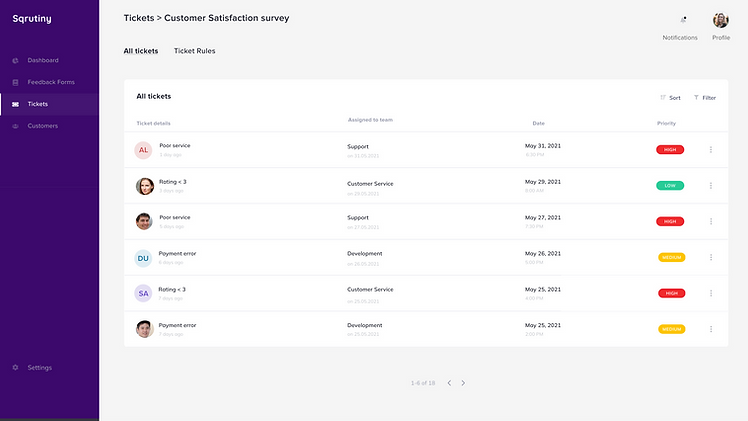
Task: Open Poor service ticket from AL
Action: coord(175,145)
